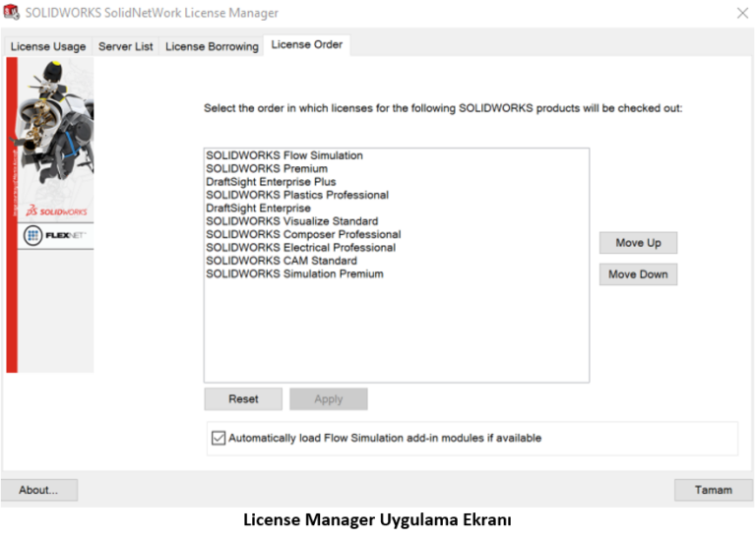
Task: Open the About dialog
Action: (x=39, y=490)
